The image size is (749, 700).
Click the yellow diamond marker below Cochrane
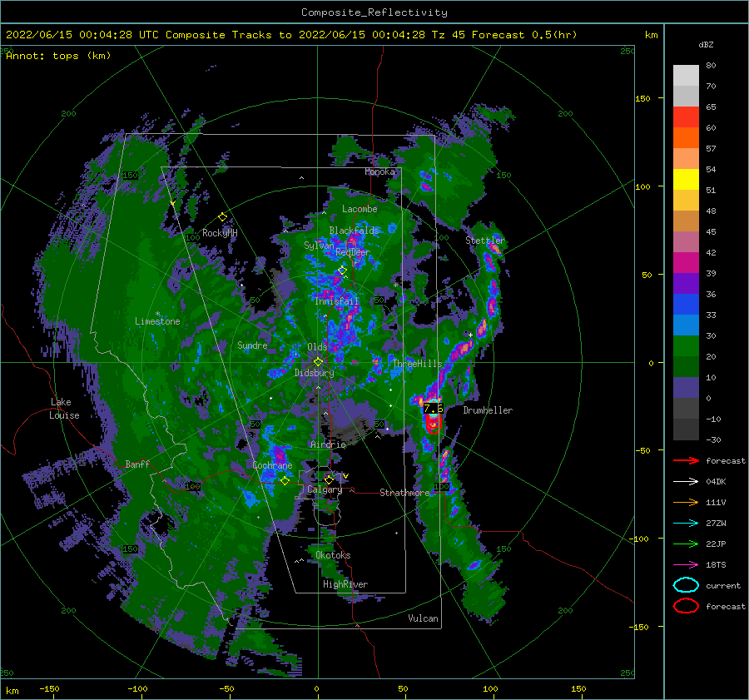(285, 480)
